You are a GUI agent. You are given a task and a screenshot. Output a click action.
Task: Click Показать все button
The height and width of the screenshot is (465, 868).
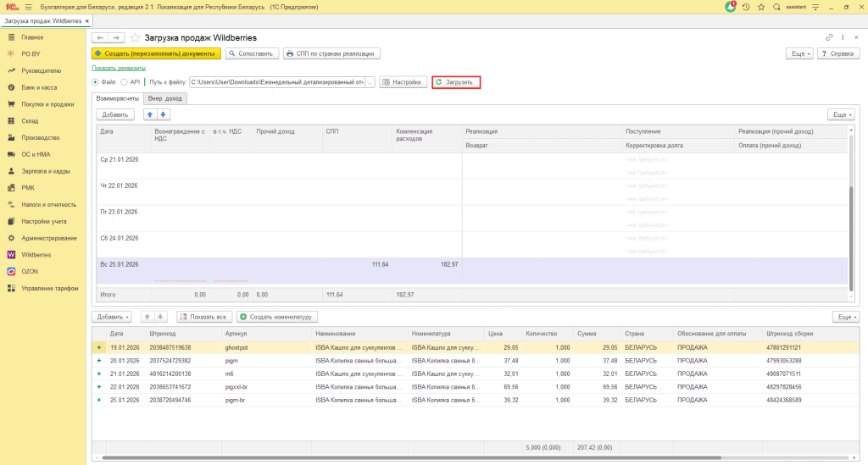(x=204, y=317)
